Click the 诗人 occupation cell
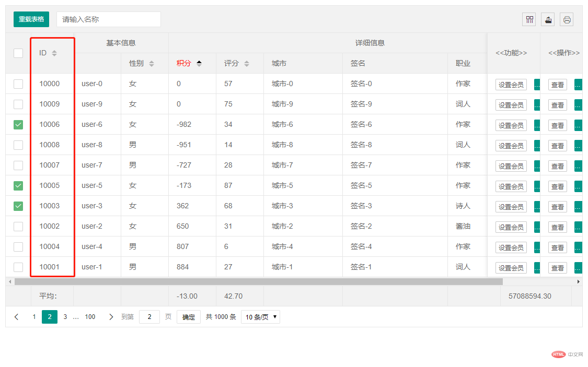 463,206
